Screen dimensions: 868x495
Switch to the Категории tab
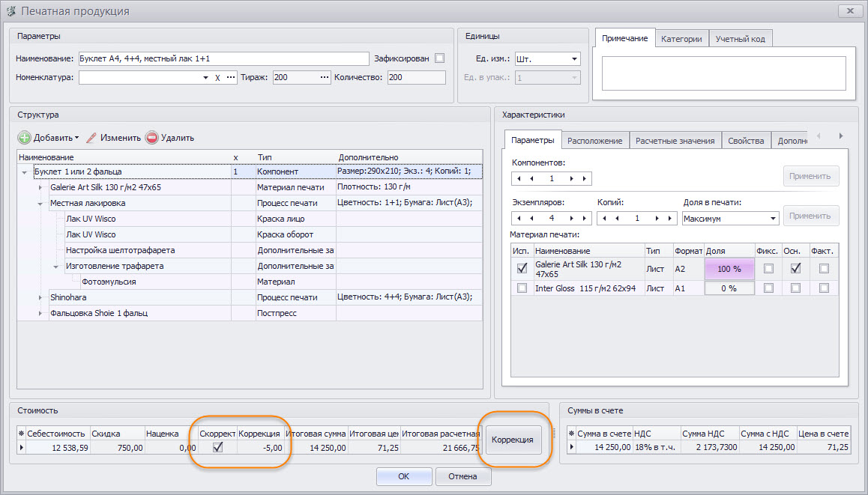click(x=681, y=39)
